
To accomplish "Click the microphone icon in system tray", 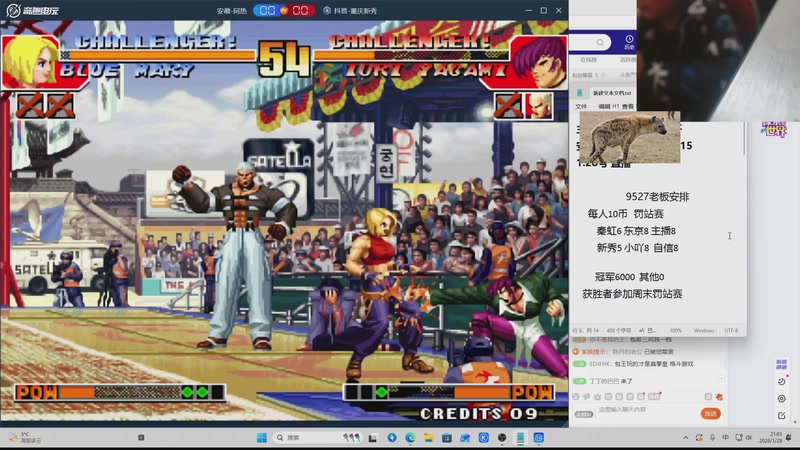I will click(x=712, y=438).
